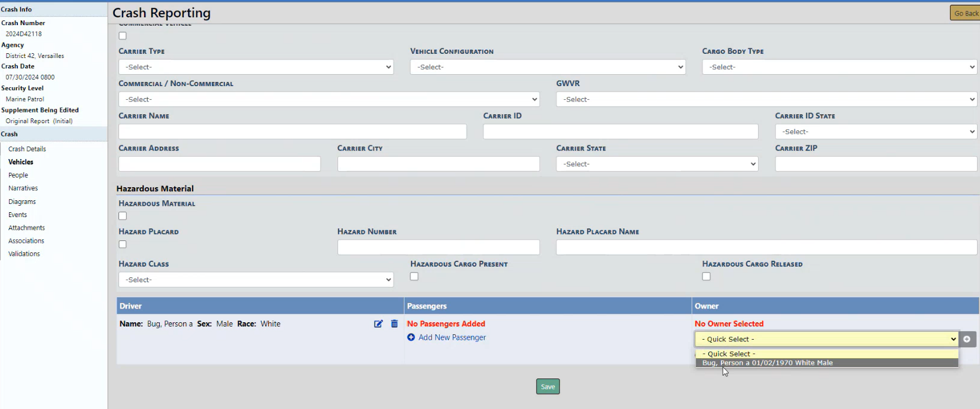The height and width of the screenshot is (409, 980).
Task: Click the Add New Passenger link
Action: point(452,337)
